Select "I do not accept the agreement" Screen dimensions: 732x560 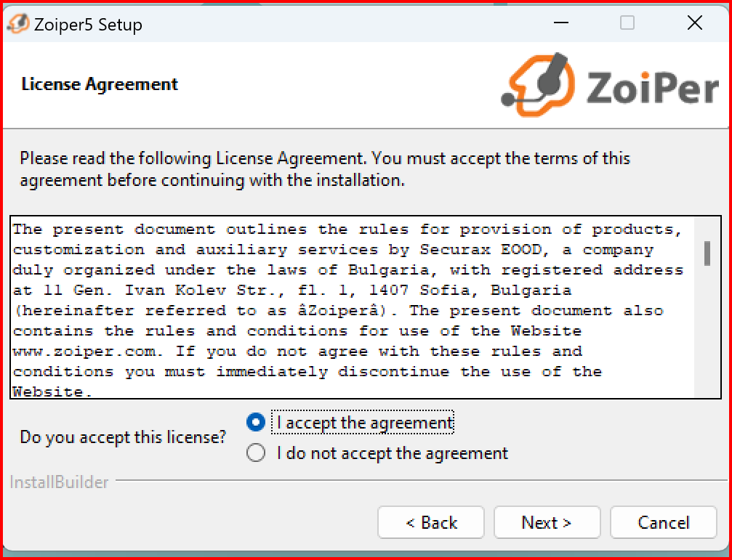(256, 453)
